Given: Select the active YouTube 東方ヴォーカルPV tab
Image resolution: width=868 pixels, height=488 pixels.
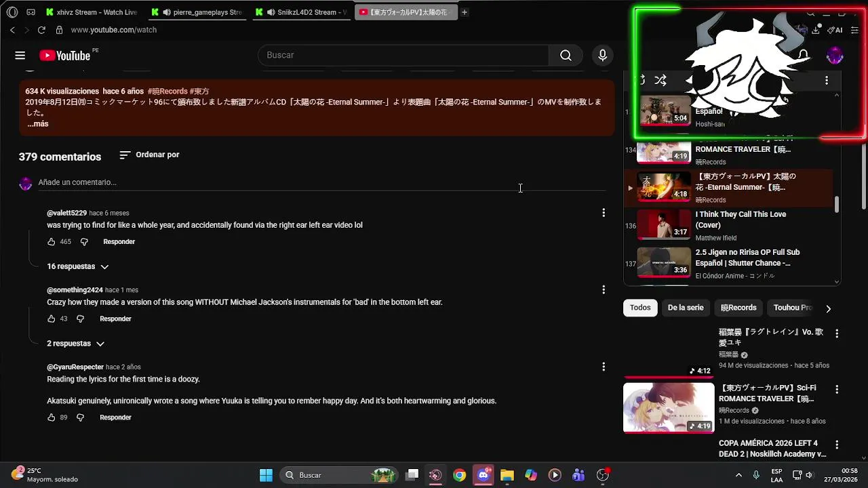Looking at the screenshot, I should [406, 12].
